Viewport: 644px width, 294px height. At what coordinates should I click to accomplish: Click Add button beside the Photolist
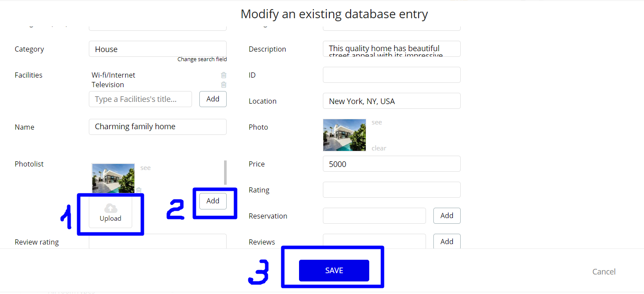click(213, 201)
